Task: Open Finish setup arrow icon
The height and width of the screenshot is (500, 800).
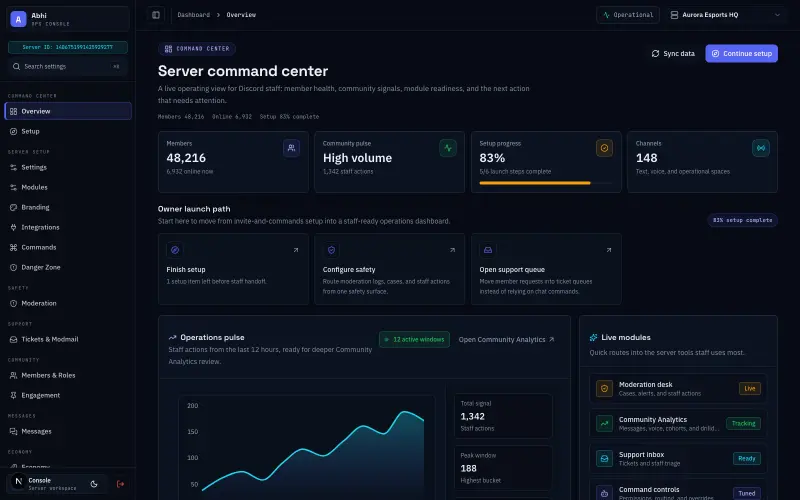Action: (x=295, y=250)
